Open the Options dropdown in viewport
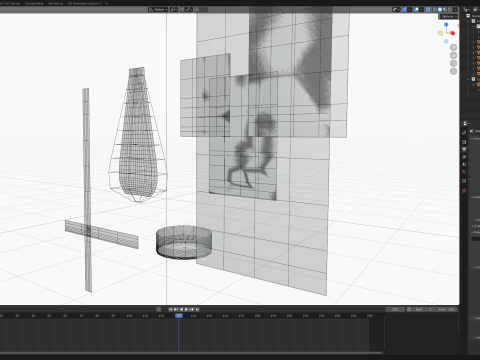 point(449,16)
